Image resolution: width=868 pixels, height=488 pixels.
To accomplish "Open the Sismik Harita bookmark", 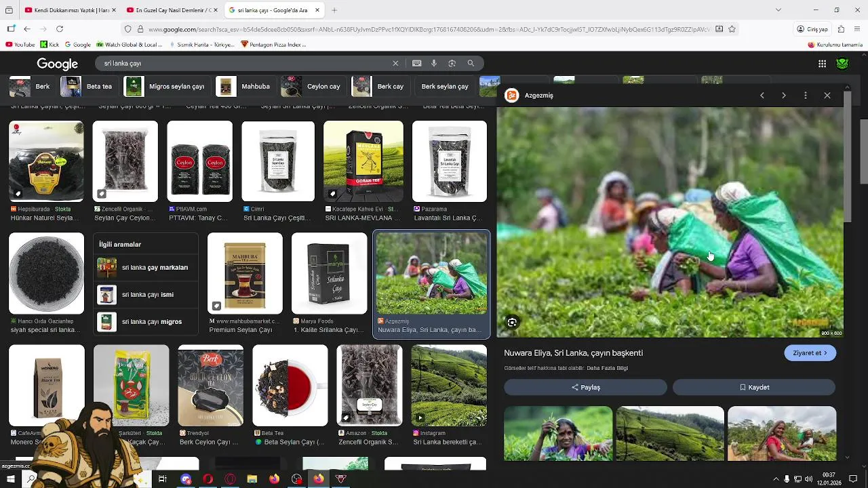I will click(x=201, y=45).
